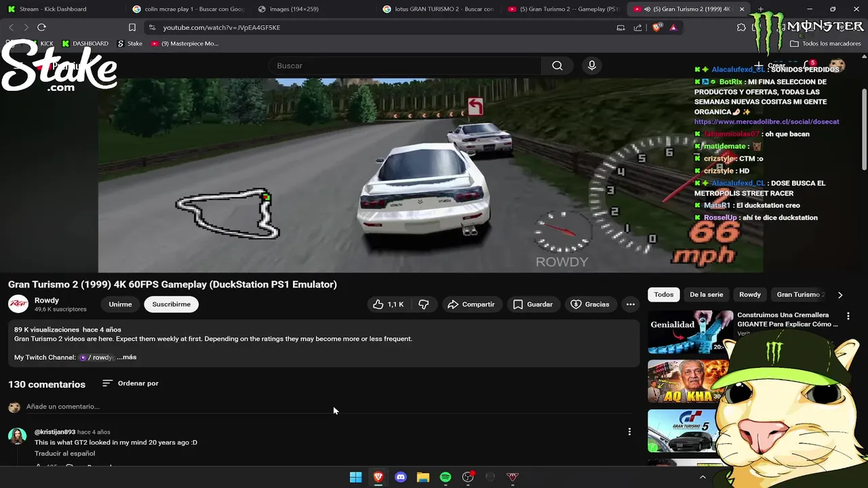Expand the description with ...más
Screen dimensions: 868x488
coord(126,357)
